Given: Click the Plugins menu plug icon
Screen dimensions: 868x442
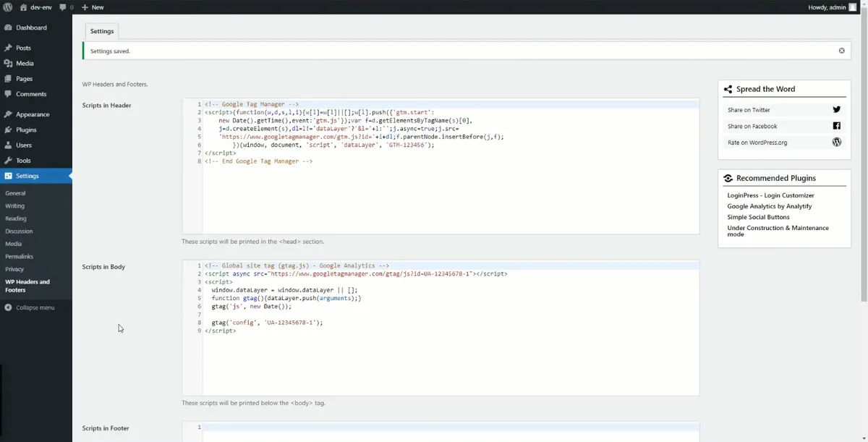Looking at the screenshot, I should 8,129.
